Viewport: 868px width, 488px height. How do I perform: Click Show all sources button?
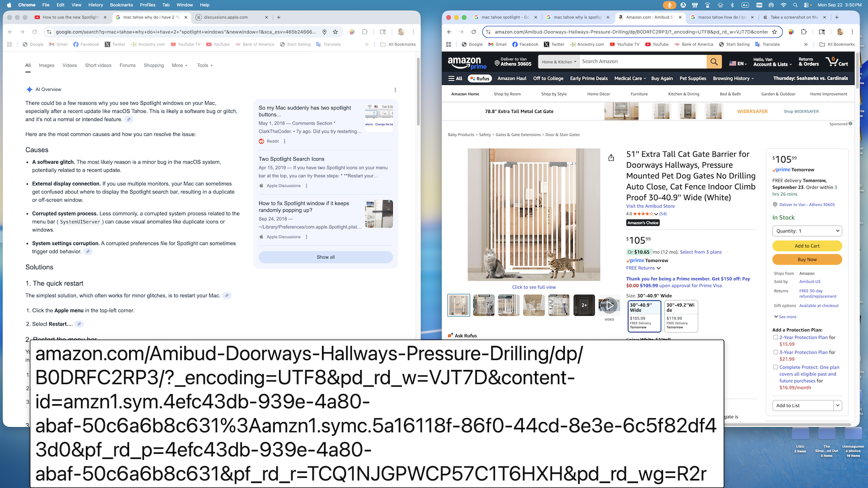tap(325, 257)
